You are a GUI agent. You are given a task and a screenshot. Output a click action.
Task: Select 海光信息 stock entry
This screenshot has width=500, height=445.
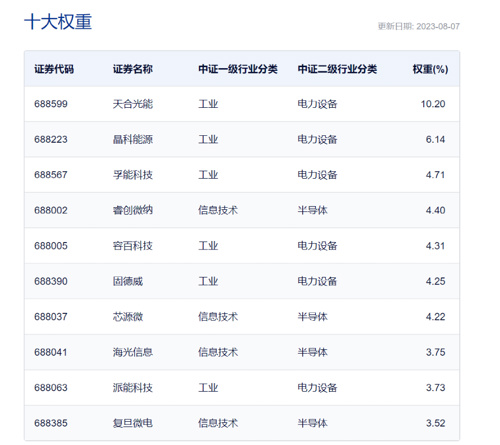coord(133,352)
